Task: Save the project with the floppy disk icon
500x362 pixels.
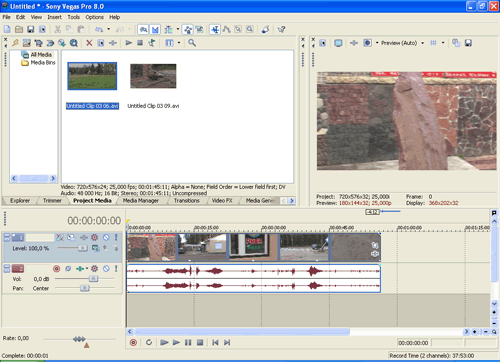Action: 31,29
